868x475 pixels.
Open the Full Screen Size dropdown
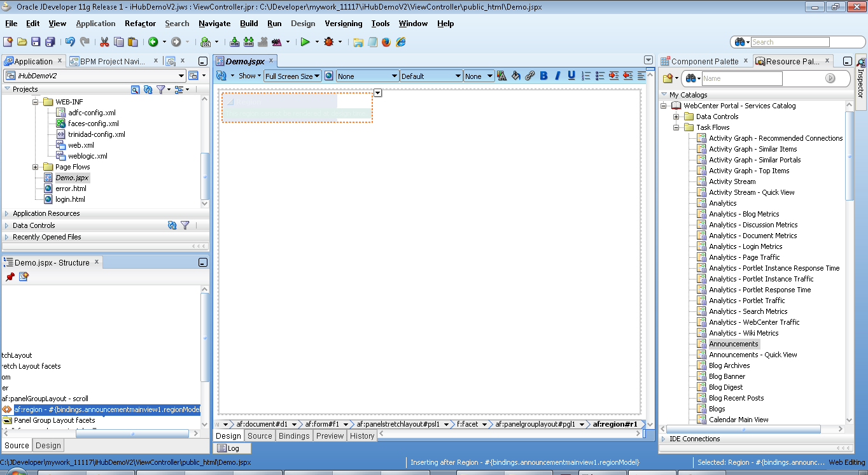293,76
